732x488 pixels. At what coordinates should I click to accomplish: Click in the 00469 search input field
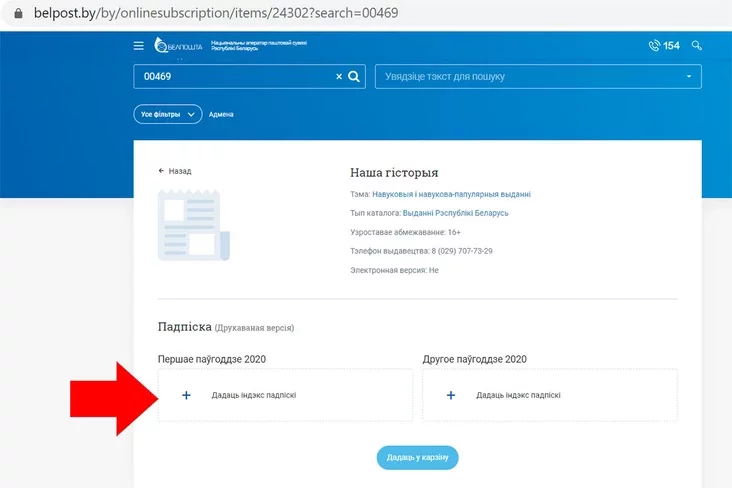pyautogui.click(x=230, y=77)
